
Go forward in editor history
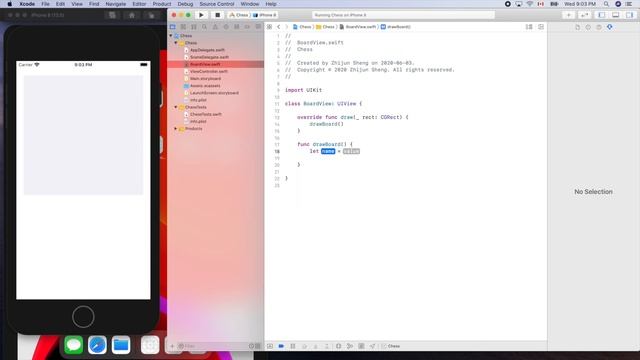pyautogui.click(x=287, y=27)
